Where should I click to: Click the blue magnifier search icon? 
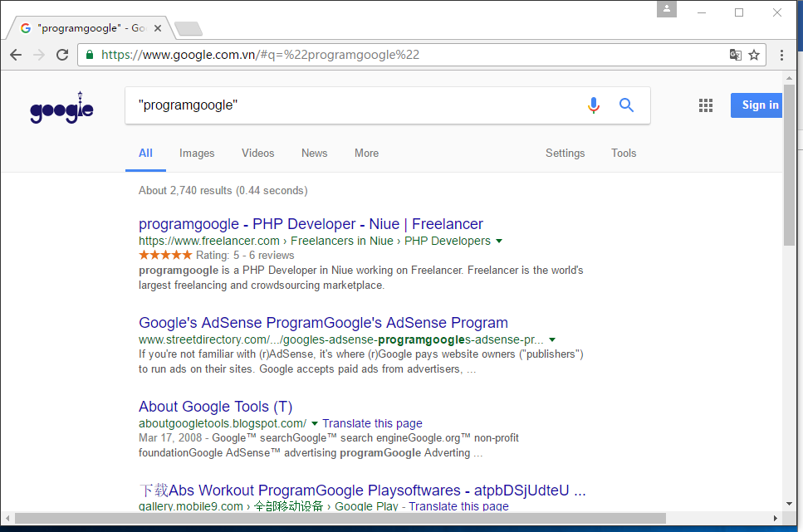(626, 105)
